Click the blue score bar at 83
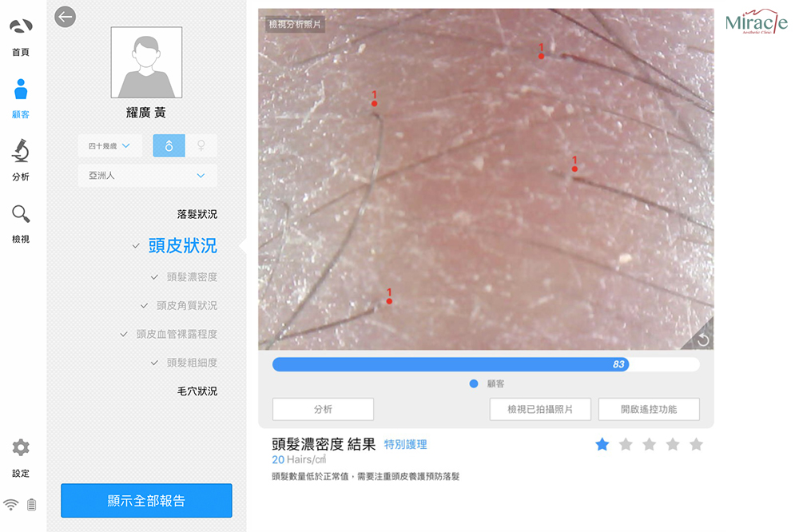 point(450,364)
